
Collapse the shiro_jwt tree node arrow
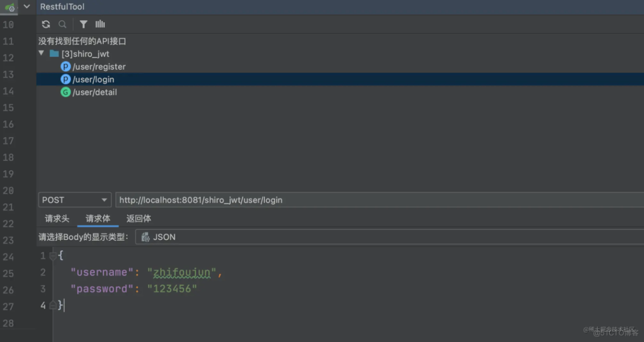tap(41, 54)
